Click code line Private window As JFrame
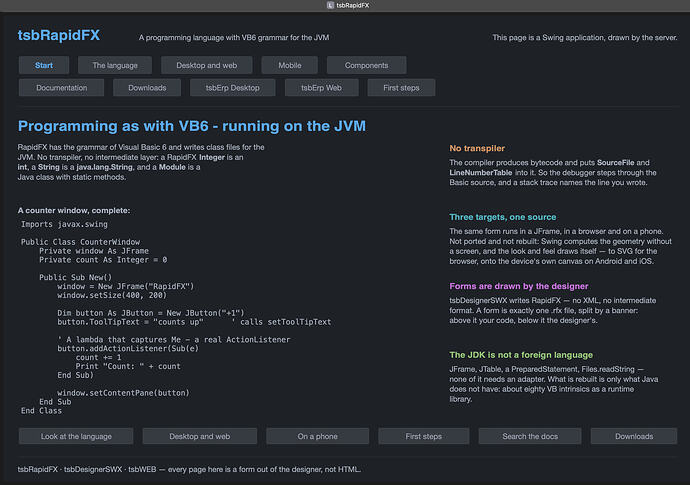 [94, 250]
